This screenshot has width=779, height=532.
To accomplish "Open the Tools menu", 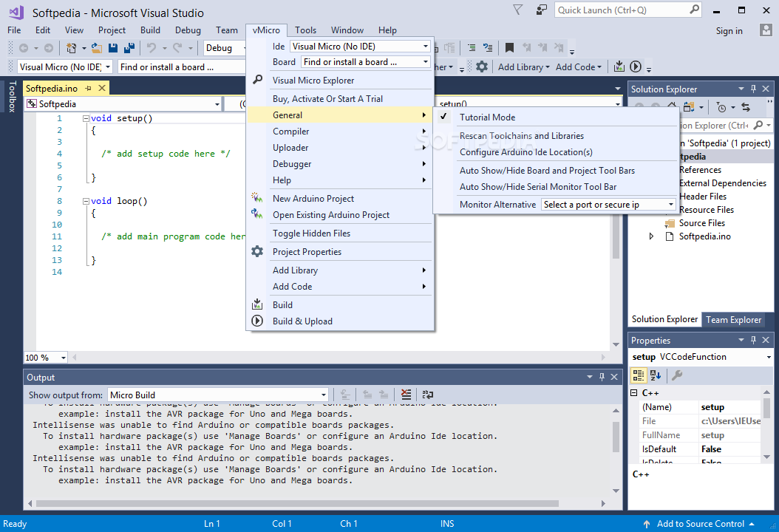I will [x=305, y=30].
